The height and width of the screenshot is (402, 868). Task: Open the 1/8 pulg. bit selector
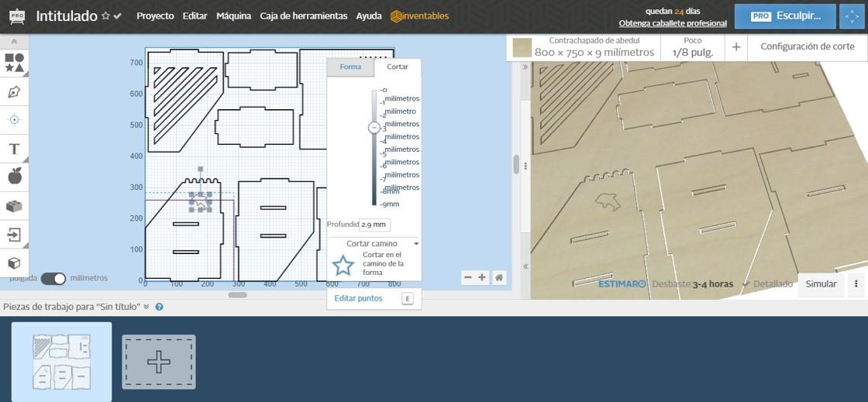(x=693, y=47)
